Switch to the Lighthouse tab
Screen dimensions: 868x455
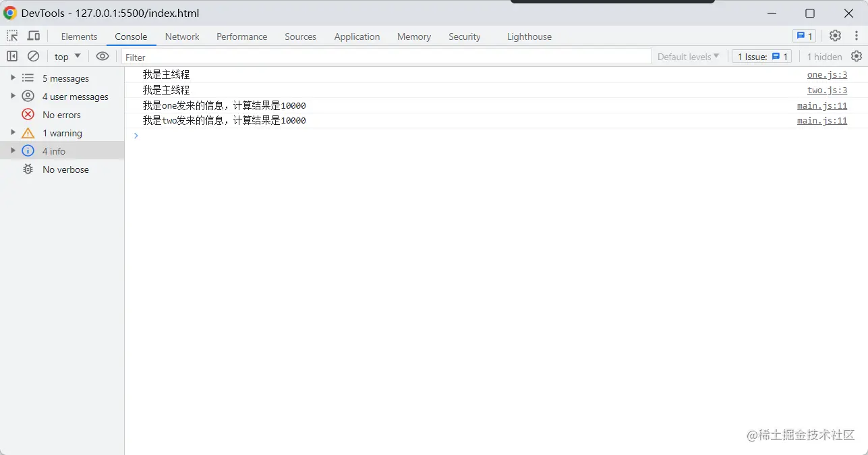(x=529, y=36)
